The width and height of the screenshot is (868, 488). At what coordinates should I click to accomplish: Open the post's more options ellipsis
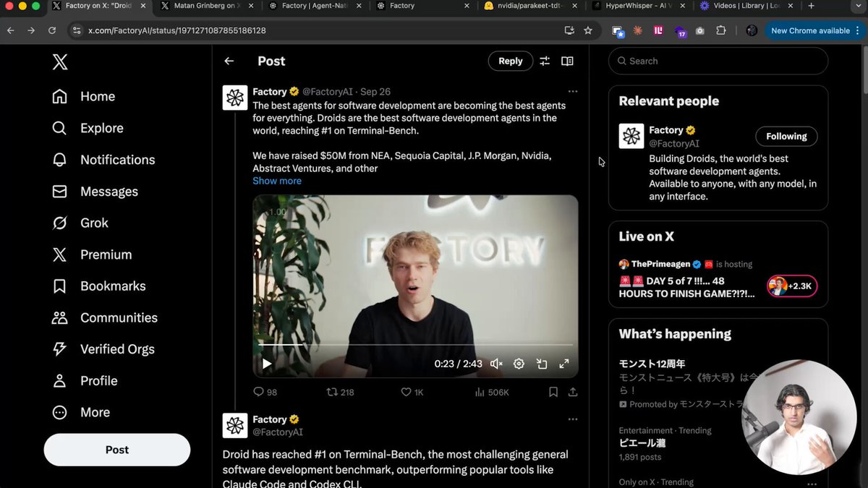(x=573, y=91)
